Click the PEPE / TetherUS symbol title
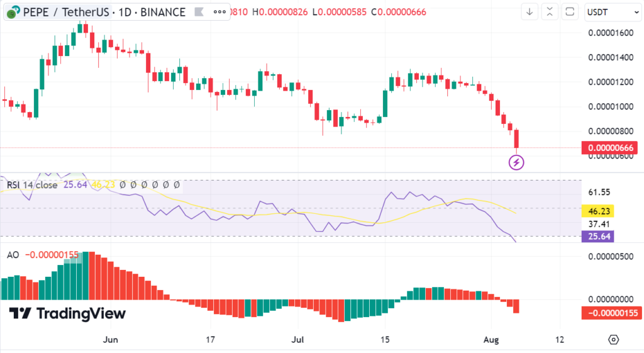This screenshot has width=644, height=353. point(66,13)
